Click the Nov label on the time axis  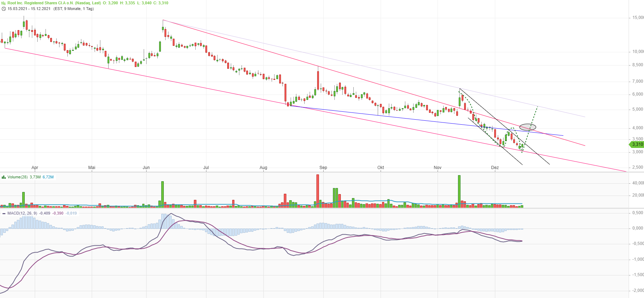pyautogui.click(x=438, y=168)
